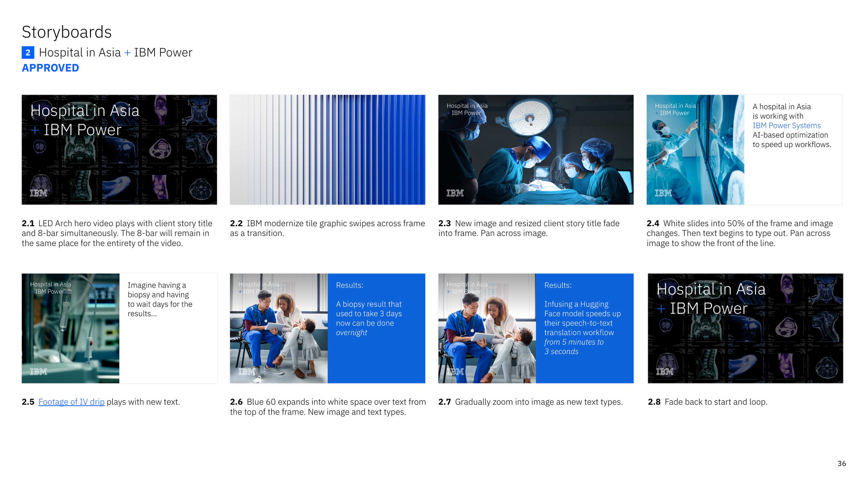Click the 2.4 caption about white slides into frame
868x488 pixels.
740,233
